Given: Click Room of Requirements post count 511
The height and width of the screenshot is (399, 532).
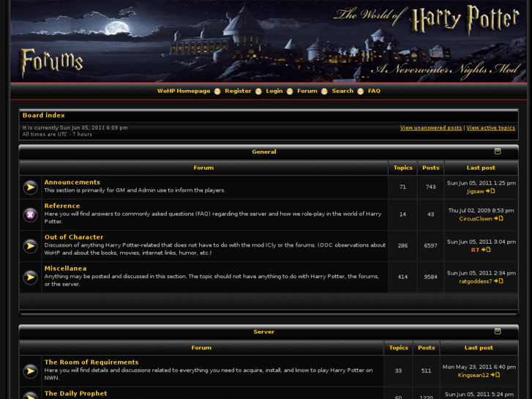Looking at the screenshot, I should click(426, 370).
